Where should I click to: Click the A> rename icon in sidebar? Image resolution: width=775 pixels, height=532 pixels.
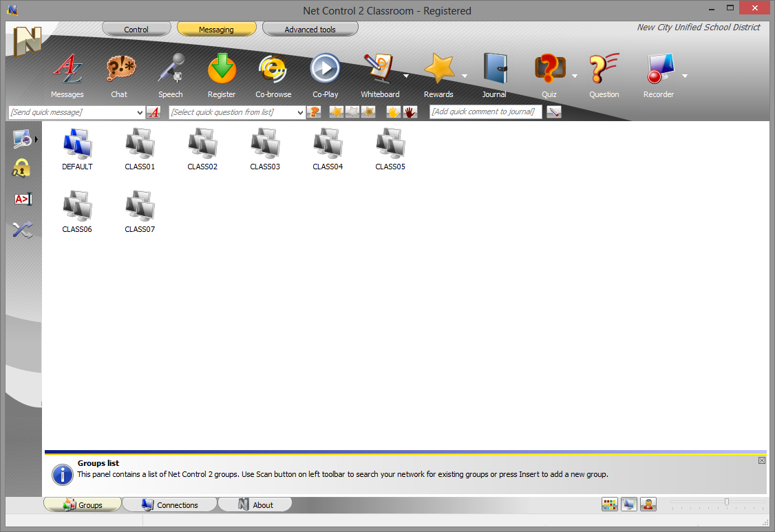tap(23, 200)
